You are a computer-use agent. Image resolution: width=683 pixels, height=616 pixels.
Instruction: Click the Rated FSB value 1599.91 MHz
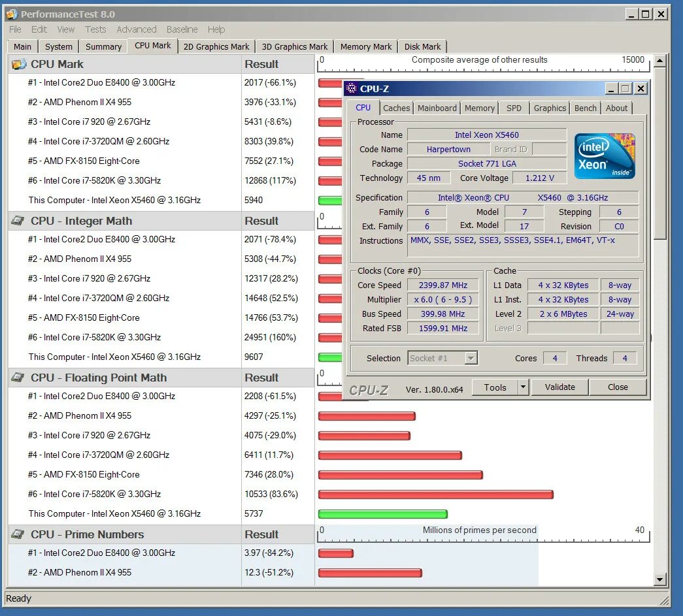443,328
